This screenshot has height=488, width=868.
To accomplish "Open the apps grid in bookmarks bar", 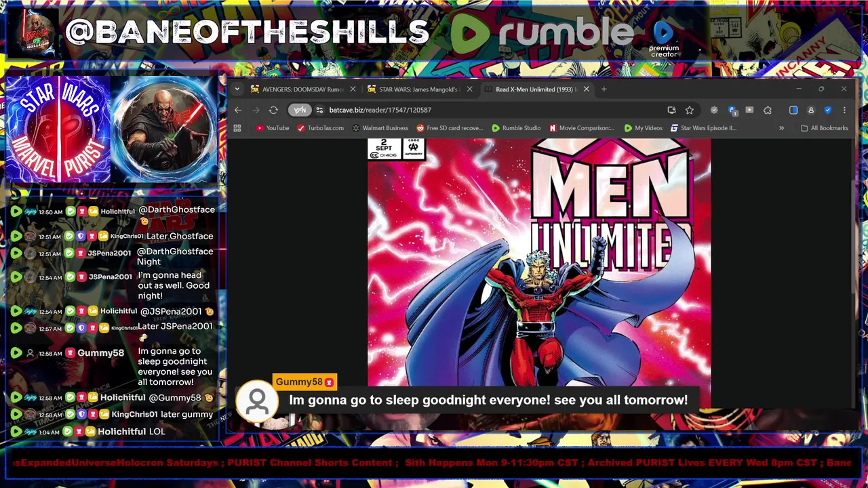I will tap(237, 128).
